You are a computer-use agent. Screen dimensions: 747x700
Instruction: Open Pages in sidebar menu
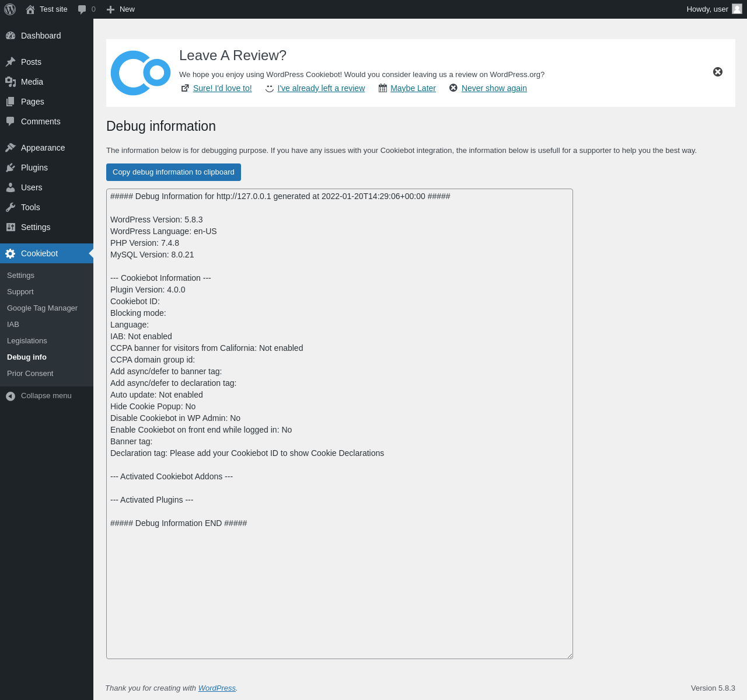point(47,102)
